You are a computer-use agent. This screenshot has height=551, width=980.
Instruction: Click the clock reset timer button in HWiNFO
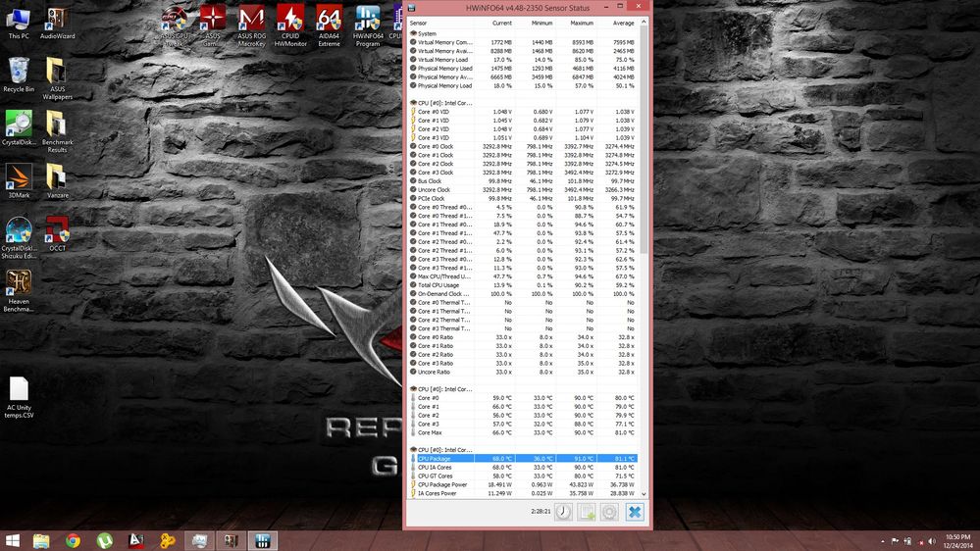pos(563,512)
